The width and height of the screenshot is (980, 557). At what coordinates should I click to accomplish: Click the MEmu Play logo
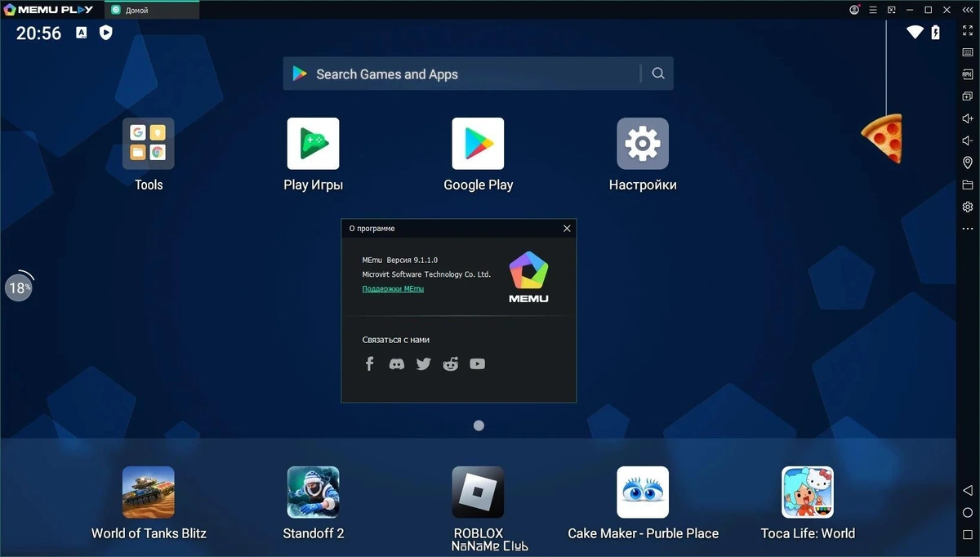(48, 10)
